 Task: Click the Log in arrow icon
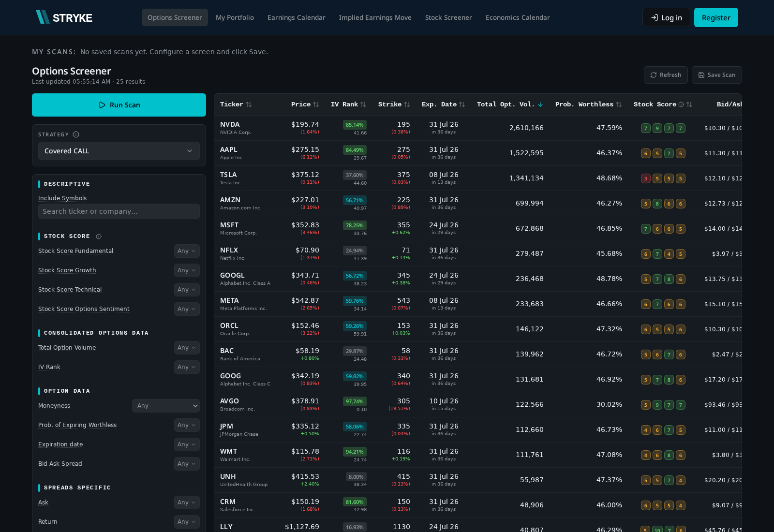(x=655, y=17)
